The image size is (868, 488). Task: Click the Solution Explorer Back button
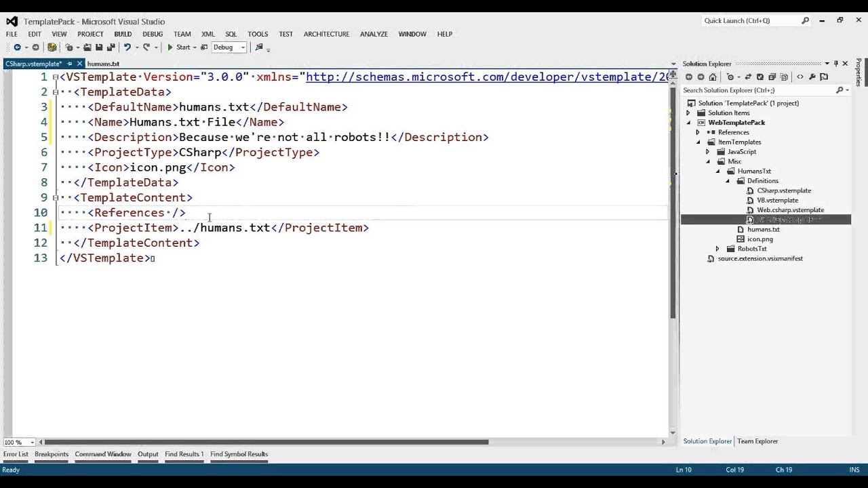pos(689,77)
